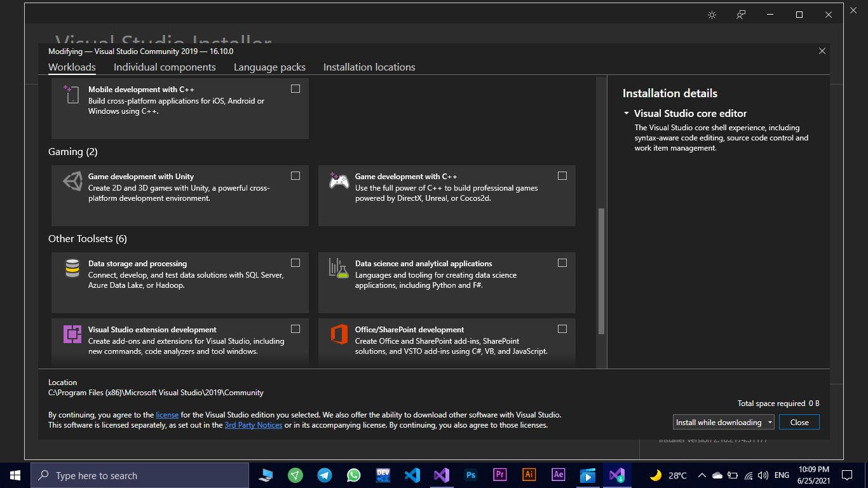Screen dimensions: 868x488
Task: Open the 3rd Party Notices link
Action: (254, 425)
